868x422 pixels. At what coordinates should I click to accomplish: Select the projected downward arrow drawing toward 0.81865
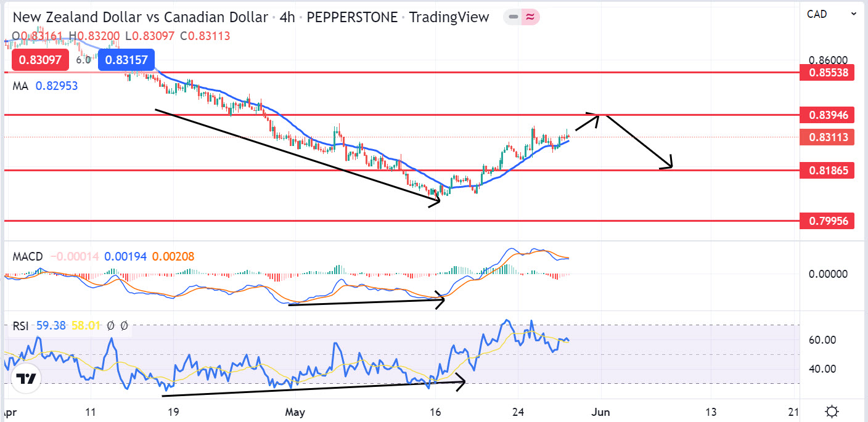point(640,141)
